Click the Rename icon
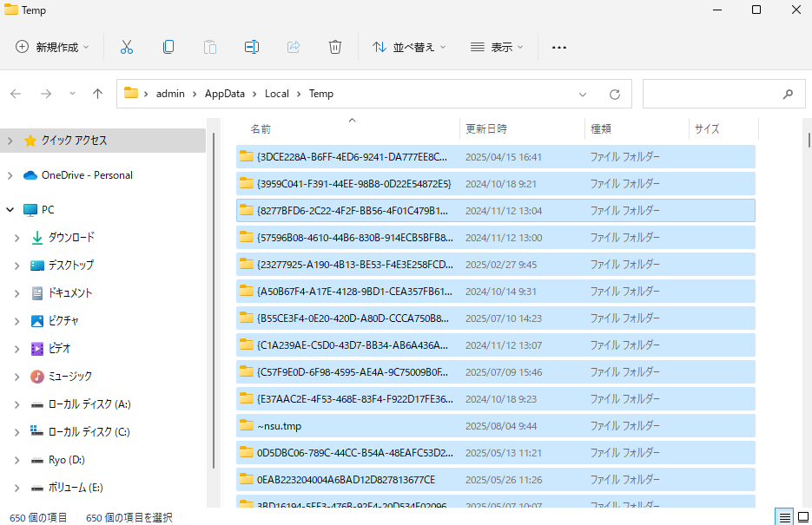Image resolution: width=812 pixels, height=525 pixels. (251, 46)
